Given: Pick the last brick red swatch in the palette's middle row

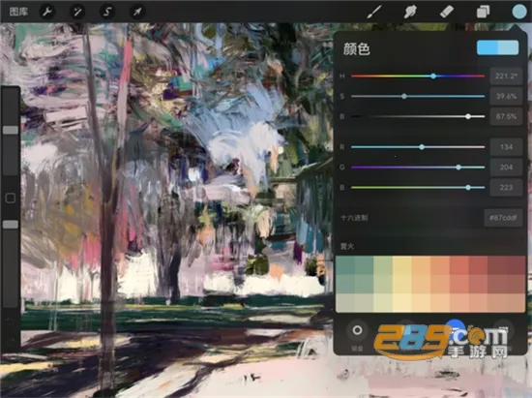Looking at the screenshot, I should pos(517,285).
